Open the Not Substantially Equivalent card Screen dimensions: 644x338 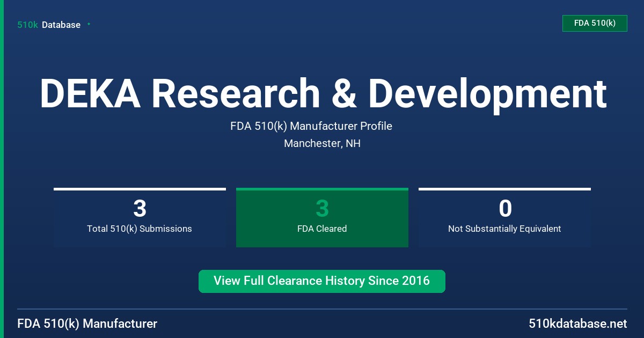504,217
